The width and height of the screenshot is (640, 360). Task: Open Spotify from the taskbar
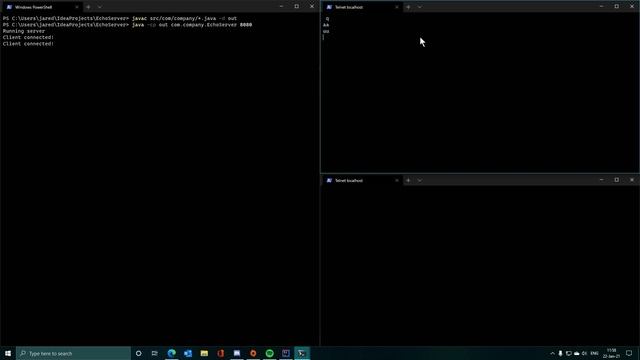pyautogui.click(x=269, y=353)
